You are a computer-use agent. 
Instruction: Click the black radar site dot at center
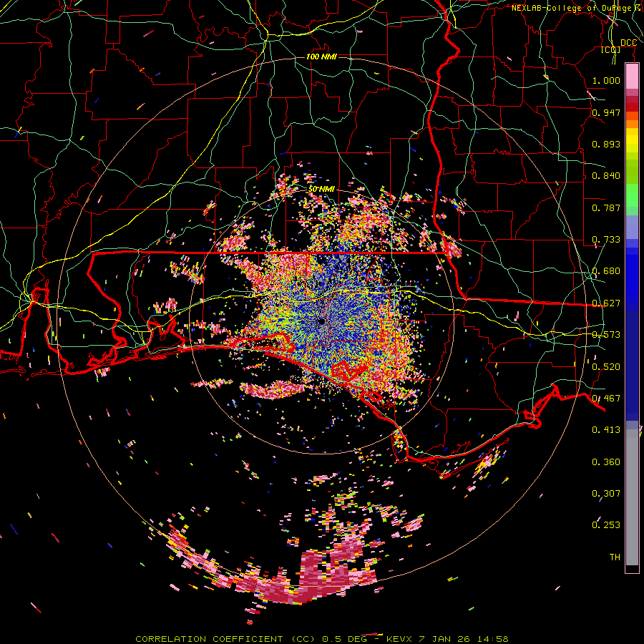point(321,321)
